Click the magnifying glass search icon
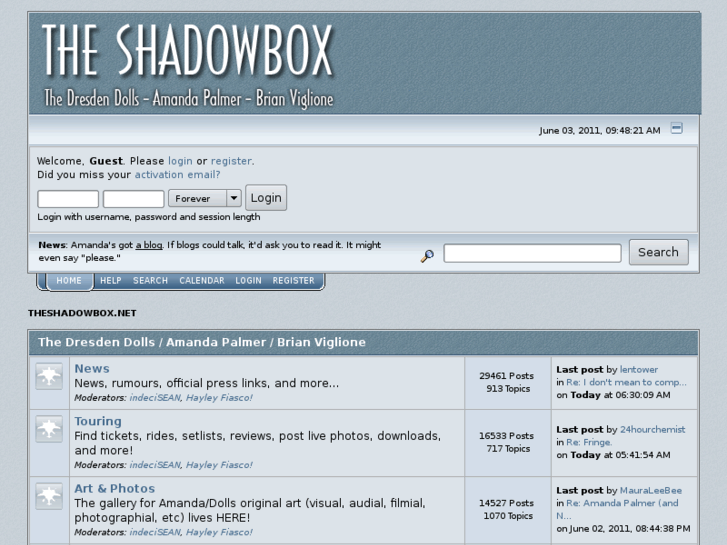The image size is (727, 545). point(427,256)
